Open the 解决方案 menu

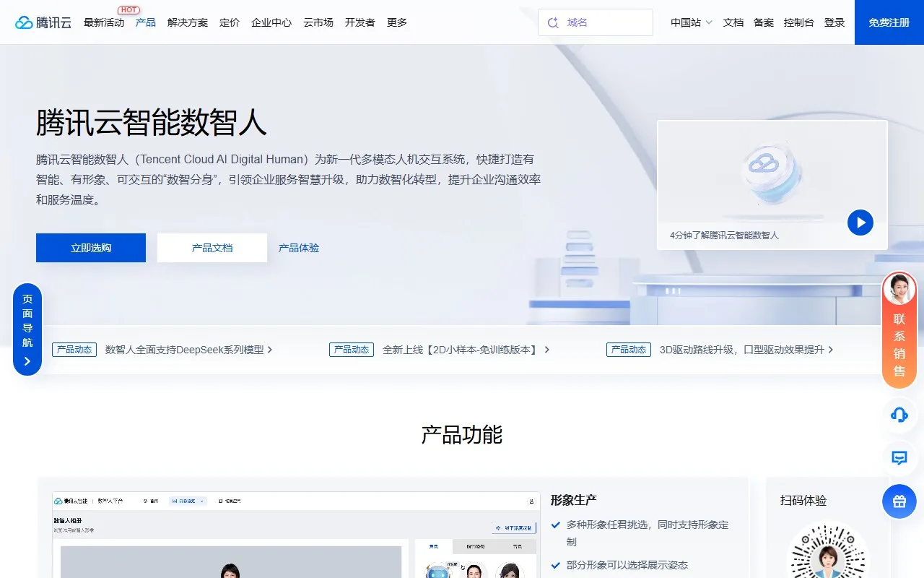click(x=187, y=22)
